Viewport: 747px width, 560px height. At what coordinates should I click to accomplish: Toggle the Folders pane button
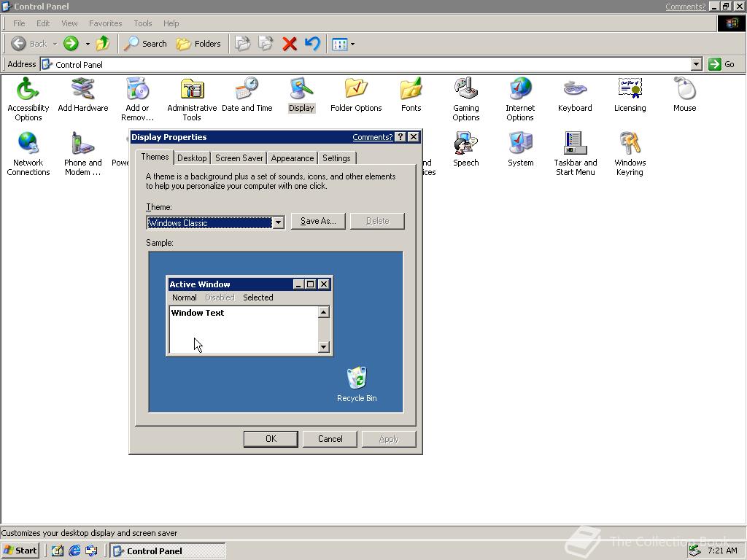pos(198,44)
